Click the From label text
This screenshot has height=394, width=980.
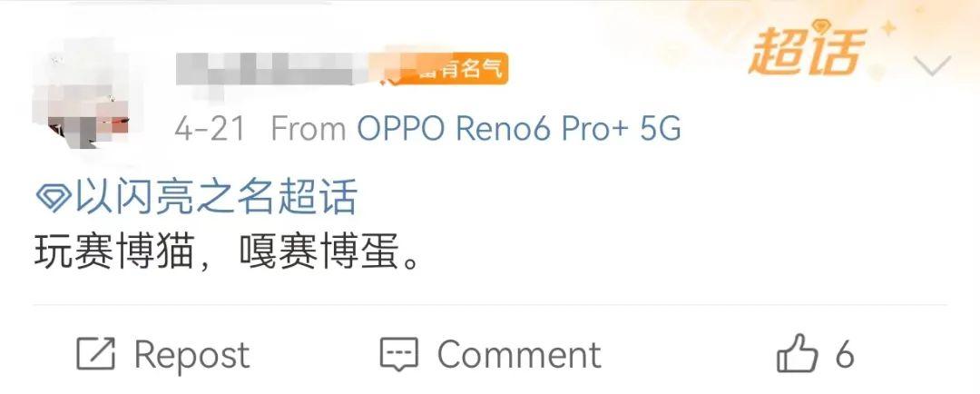coord(309,130)
